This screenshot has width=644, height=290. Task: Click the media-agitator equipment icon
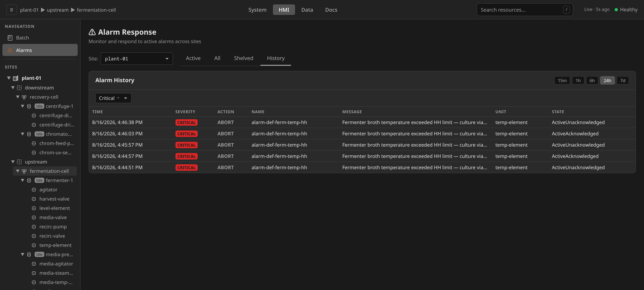(x=34, y=263)
